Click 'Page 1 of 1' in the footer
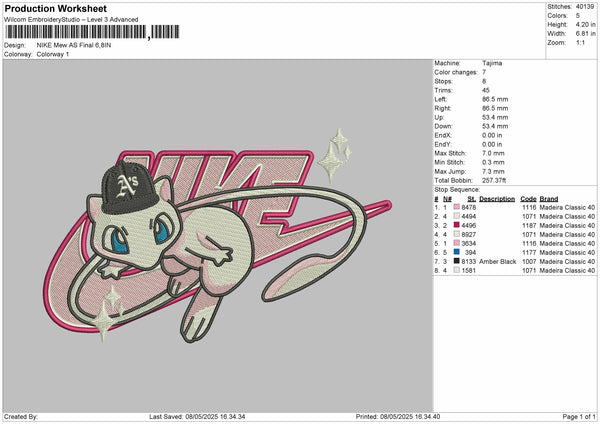600x424 pixels. (x=579, y=416)
